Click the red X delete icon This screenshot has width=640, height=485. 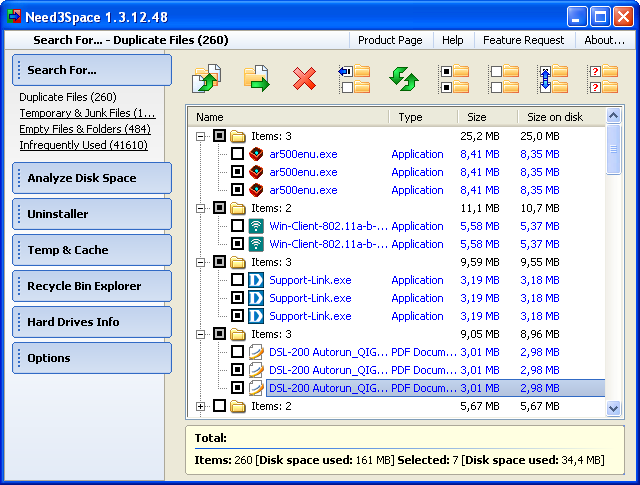tap(304, 78)
